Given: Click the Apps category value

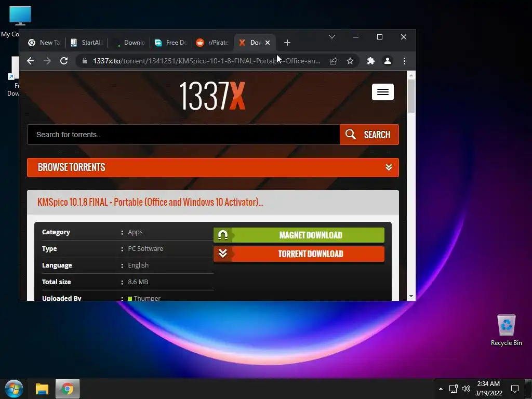Looking at the screenshot, I should point(135,232).
